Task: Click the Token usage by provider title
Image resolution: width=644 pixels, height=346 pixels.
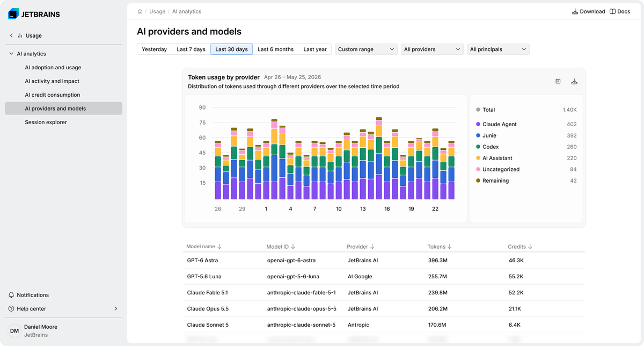Action: (x=224, y=77)
